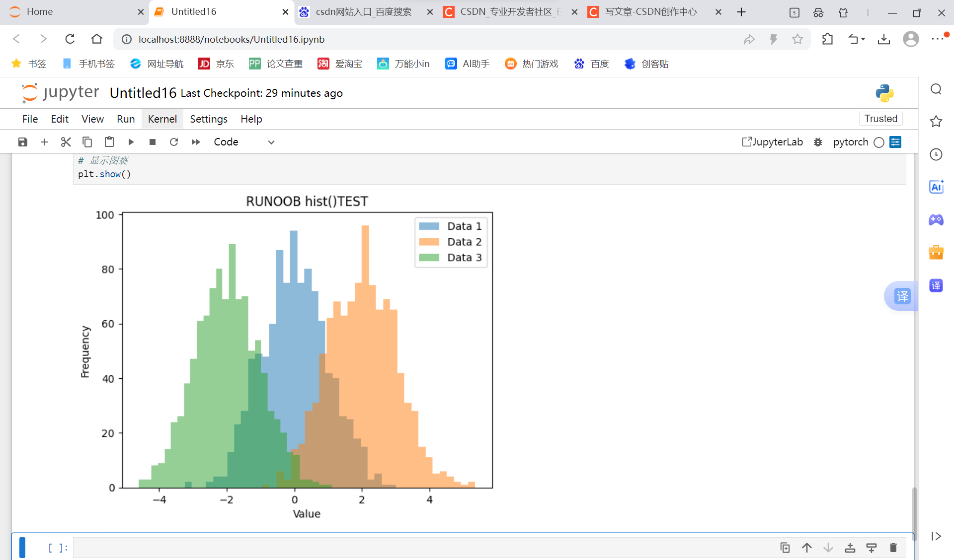Open the Code cell type dropdown

[x=243, y=142]
